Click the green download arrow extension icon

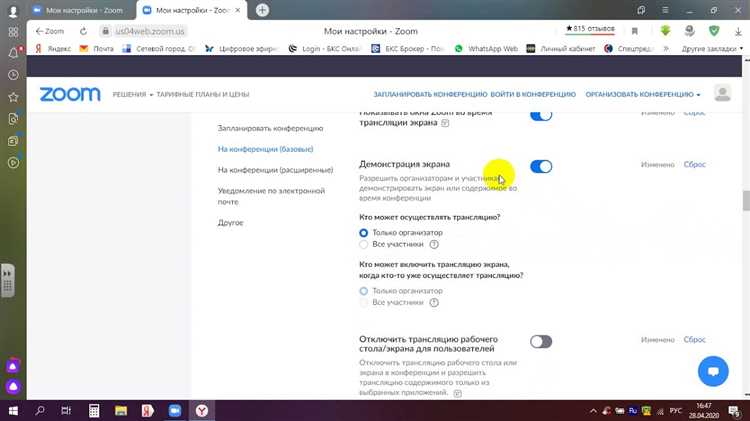(665, 31)
